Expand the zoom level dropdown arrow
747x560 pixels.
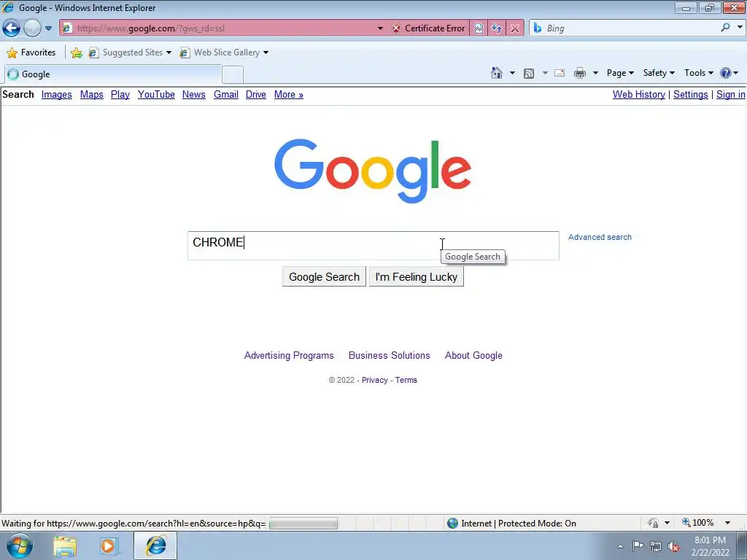[x=727, y=523]
